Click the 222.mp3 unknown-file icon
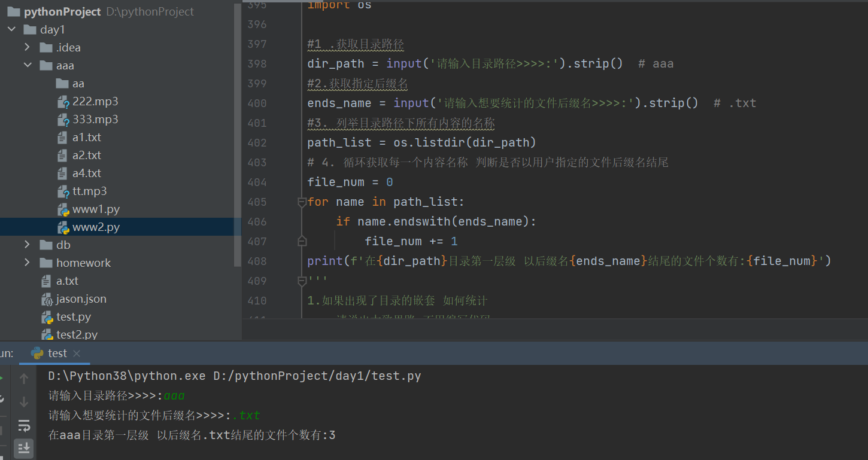 pos(63,102)
